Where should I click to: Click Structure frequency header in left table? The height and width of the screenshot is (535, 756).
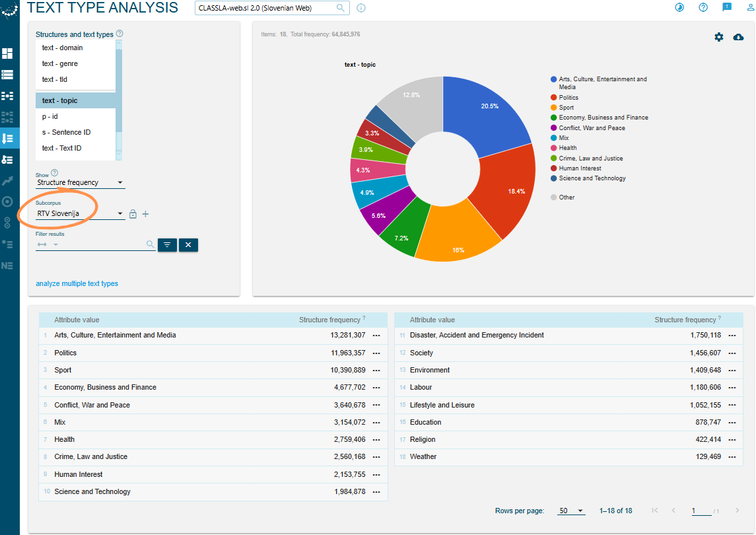tap(329, 320)
